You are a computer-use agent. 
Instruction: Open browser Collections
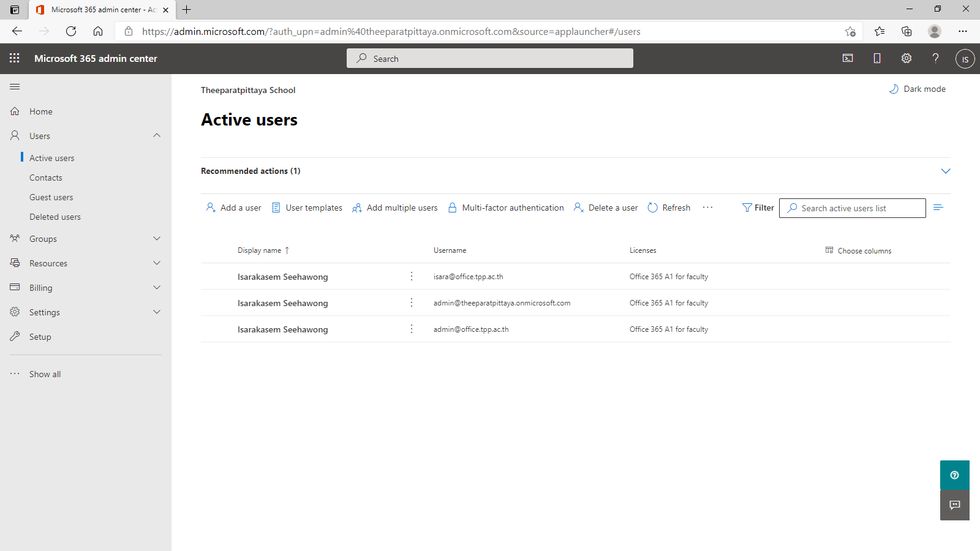click(907, 31)
